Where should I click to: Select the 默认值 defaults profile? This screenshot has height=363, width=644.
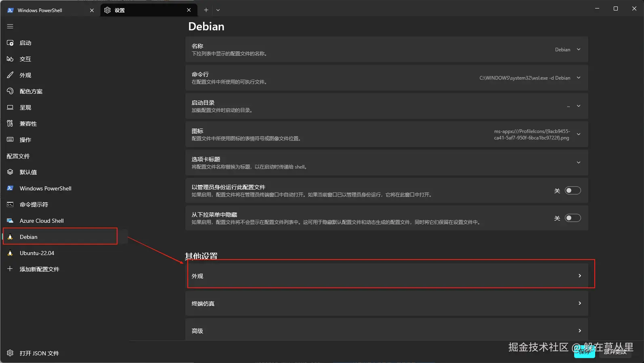coord(65,172)
